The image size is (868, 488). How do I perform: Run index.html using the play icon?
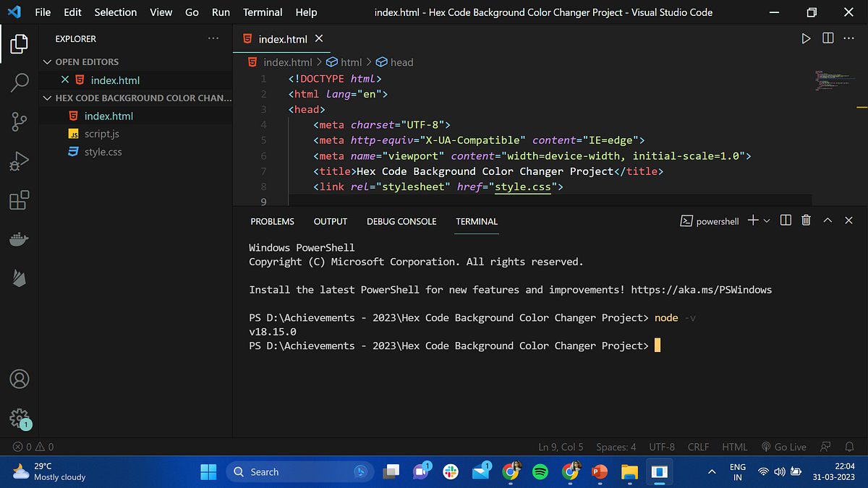(806, 38)
